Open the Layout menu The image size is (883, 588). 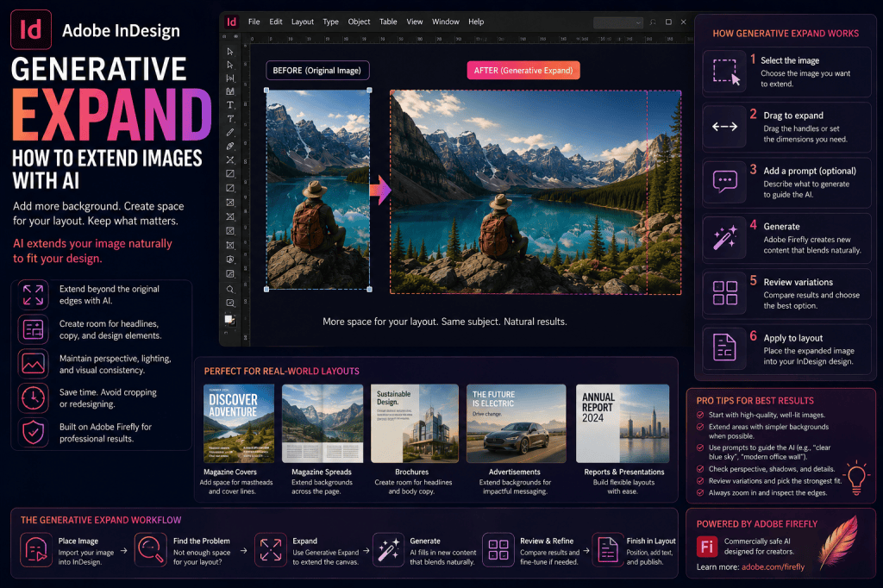coord(303,22)
